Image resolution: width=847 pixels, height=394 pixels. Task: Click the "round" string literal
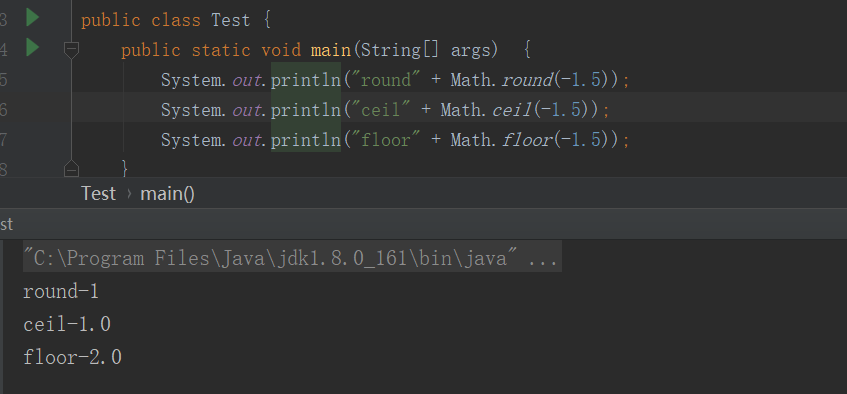[x=386, y=81]
